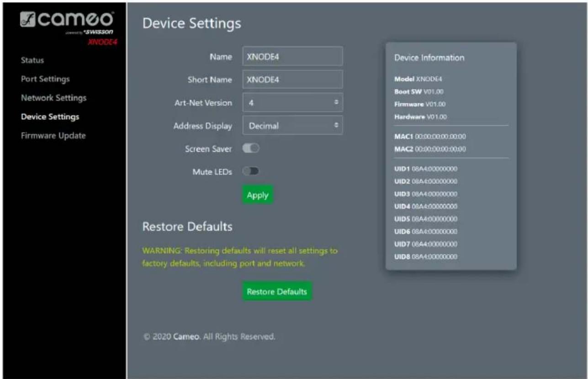Go to Port Settings

(x=46, y=79)
